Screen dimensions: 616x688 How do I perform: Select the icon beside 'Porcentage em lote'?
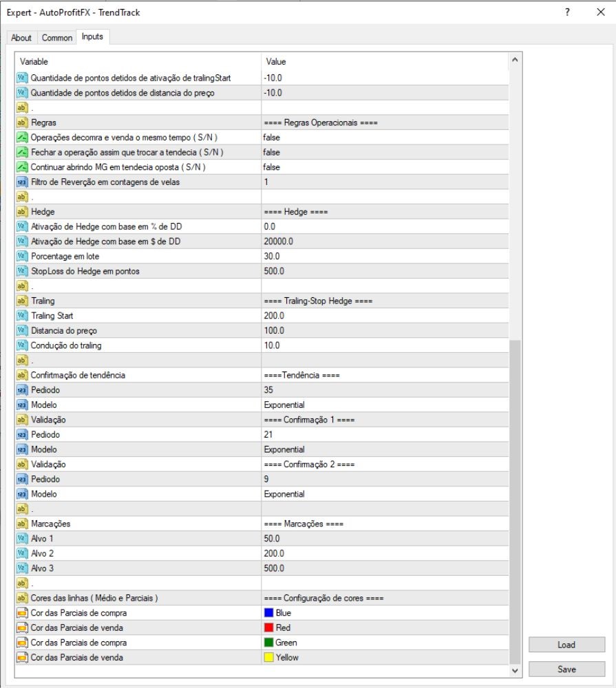tap(22, 256)
